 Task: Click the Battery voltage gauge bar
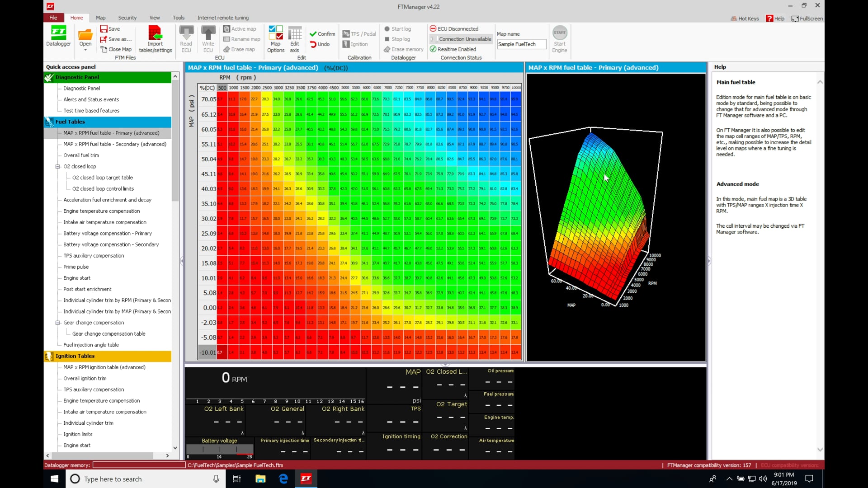click(x=220, y=449)
